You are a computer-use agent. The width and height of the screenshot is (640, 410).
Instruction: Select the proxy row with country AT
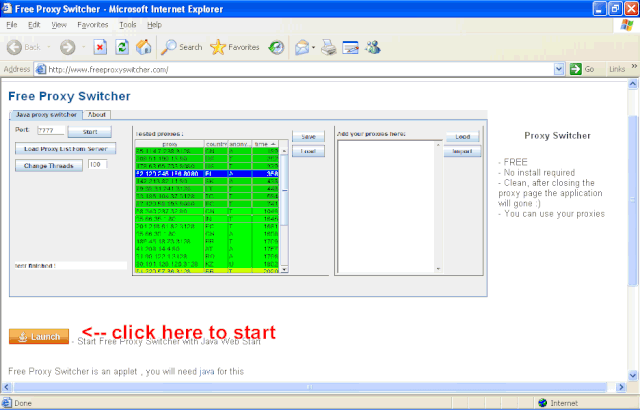coord(207,249)
